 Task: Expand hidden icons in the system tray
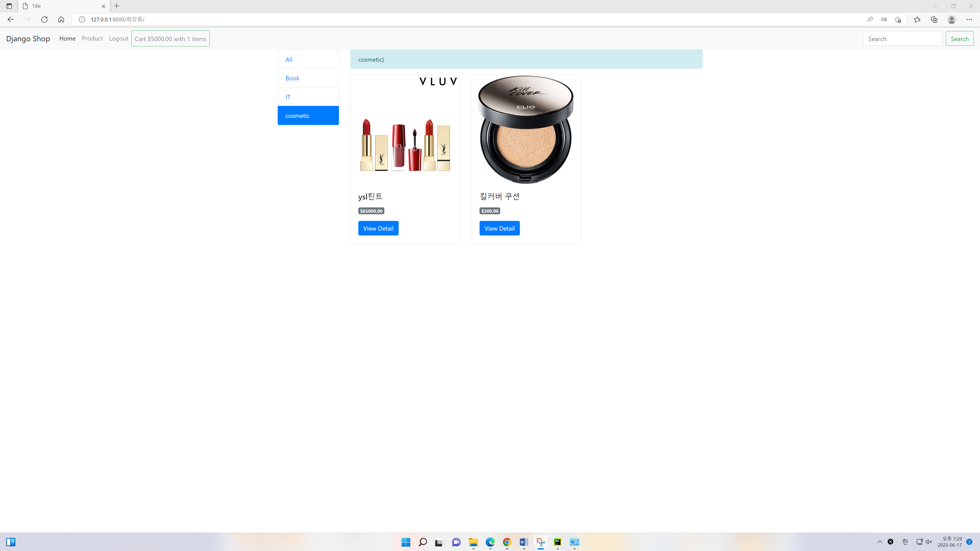pos(879,542)
